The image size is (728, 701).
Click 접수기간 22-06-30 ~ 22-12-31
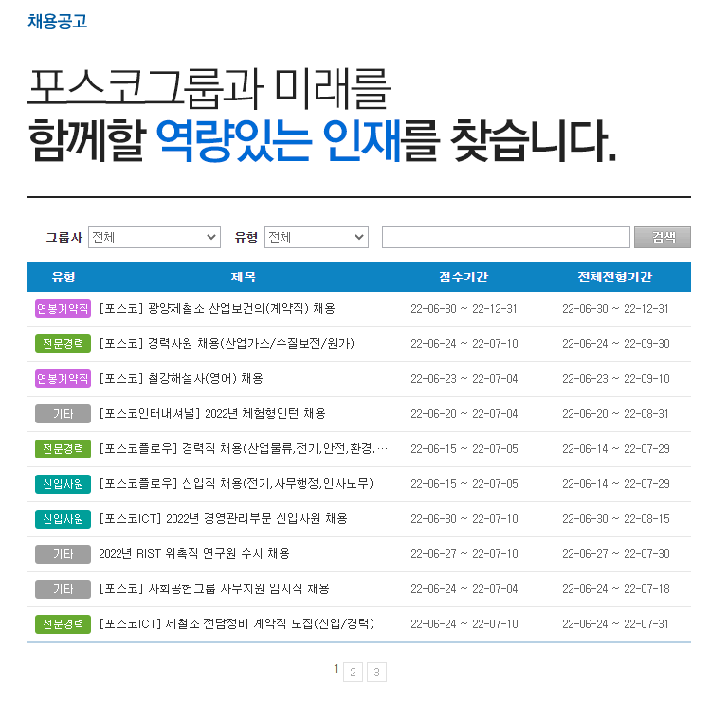click(464, 309)
